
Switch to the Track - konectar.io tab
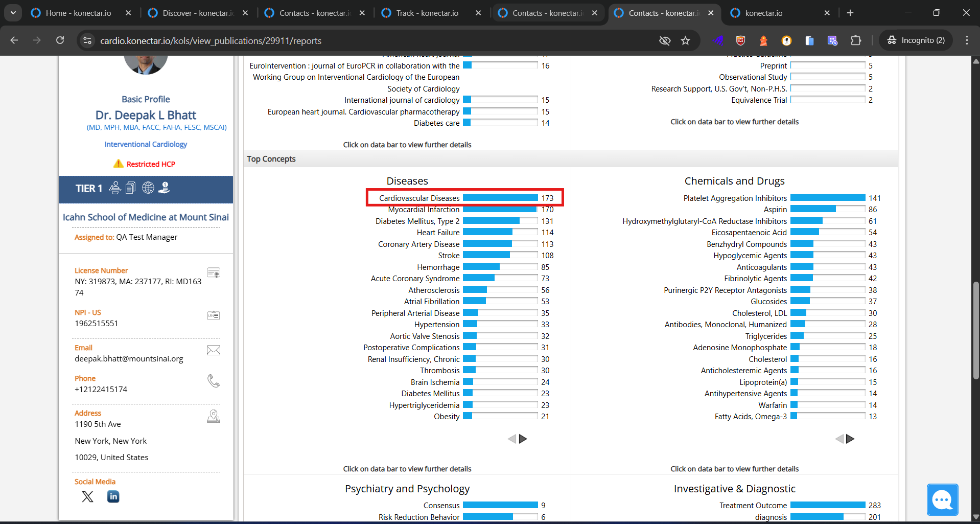[x=427, y=13]
